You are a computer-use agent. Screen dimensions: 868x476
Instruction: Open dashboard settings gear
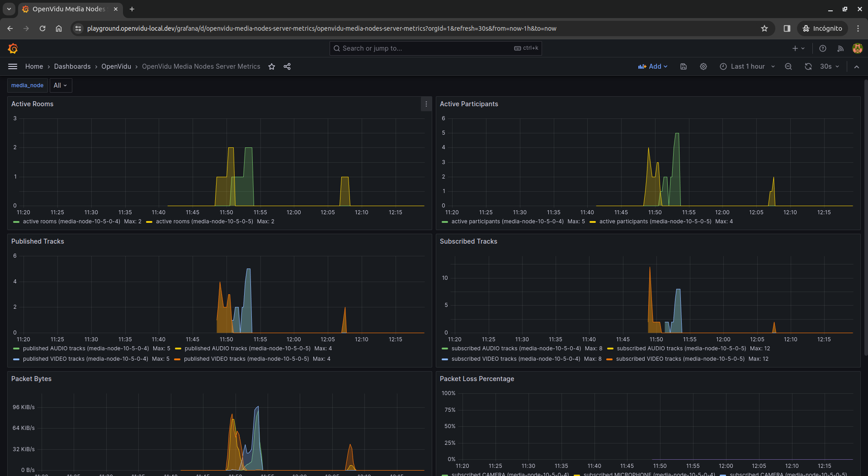(703, 66)
